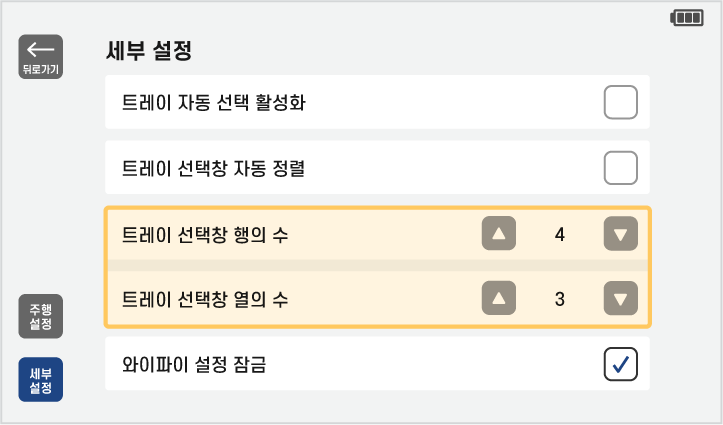Click the column count value 3
Screen dimensions: 723x425
pos(559,298)
